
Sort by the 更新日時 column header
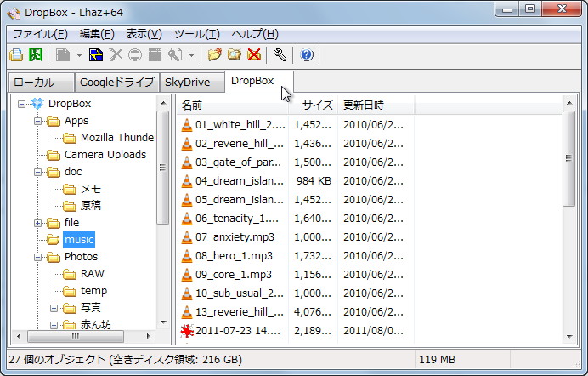[376, 105]
